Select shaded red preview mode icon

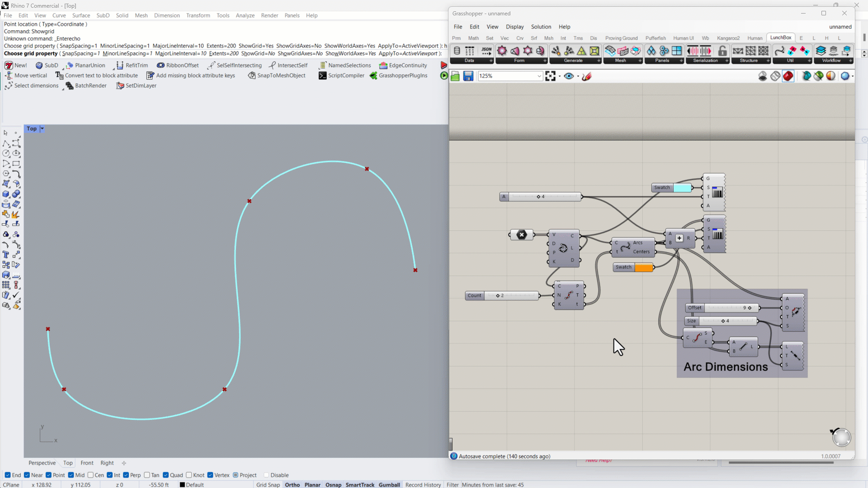(788, 76)
